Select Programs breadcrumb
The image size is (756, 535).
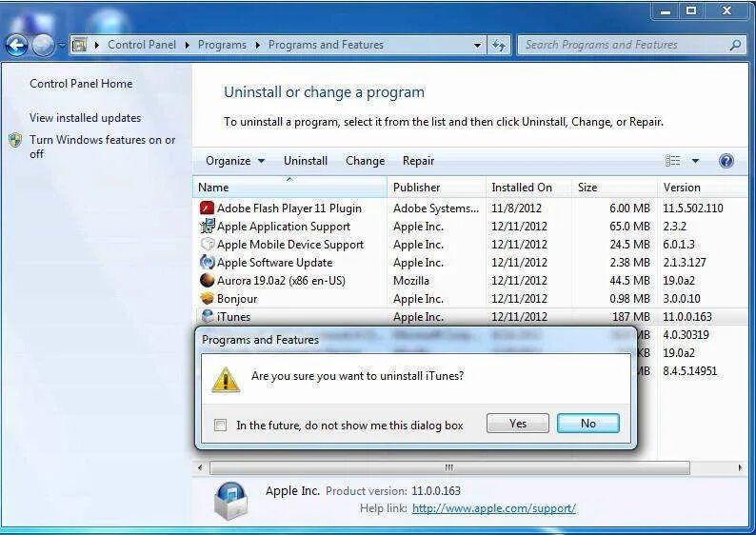(x=222, y=45)
